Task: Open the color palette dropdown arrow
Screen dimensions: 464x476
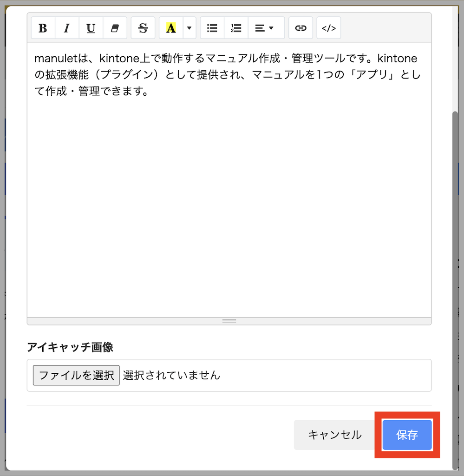Action: click(x=189, y=28)
